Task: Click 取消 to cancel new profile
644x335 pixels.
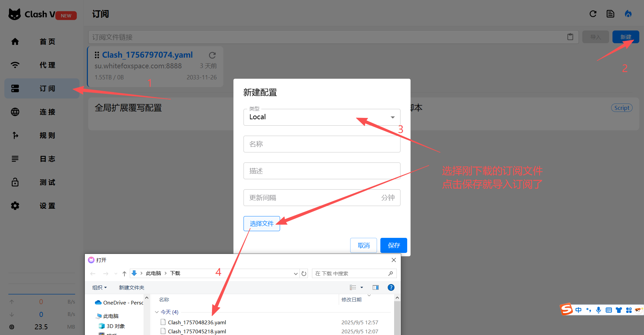Action: [364, 246]
